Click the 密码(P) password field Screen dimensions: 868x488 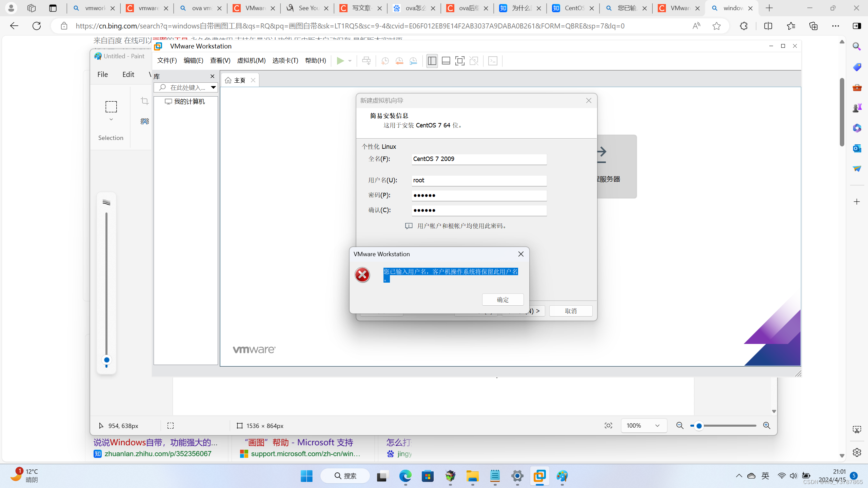(479, 196)
